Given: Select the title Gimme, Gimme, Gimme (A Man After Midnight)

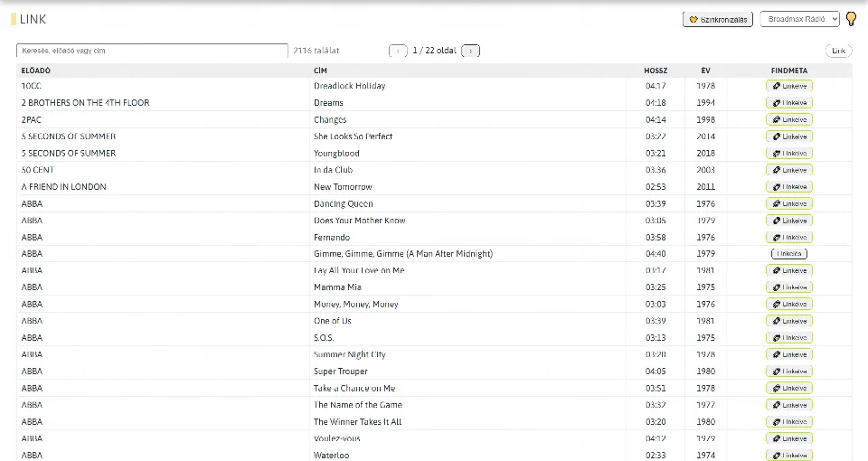Looking at the screenshot, I should click(403, 253).
